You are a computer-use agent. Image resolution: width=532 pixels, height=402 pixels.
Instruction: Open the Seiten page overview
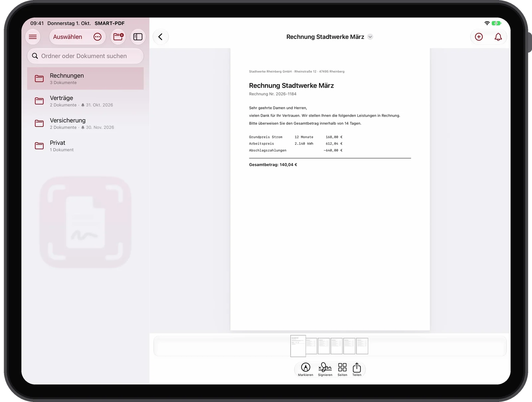342,369
